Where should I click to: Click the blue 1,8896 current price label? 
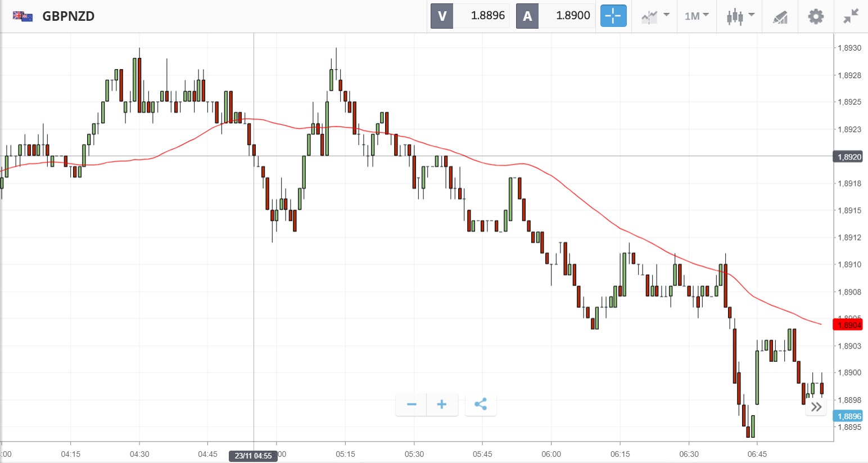point(849,416)
